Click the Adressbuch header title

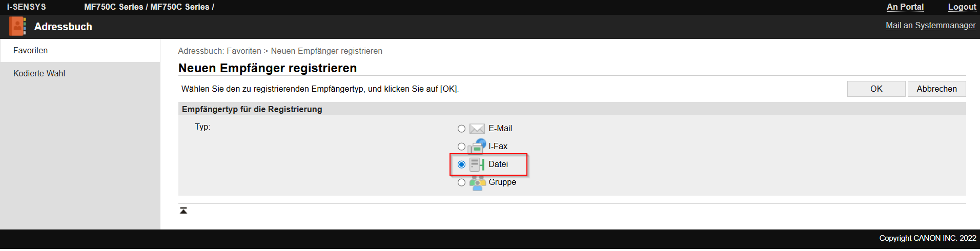coord(63,27)
